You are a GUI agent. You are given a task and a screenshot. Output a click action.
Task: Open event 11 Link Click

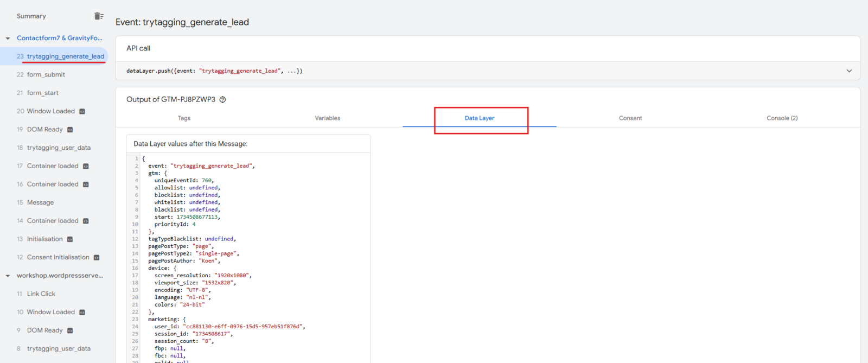41,294
